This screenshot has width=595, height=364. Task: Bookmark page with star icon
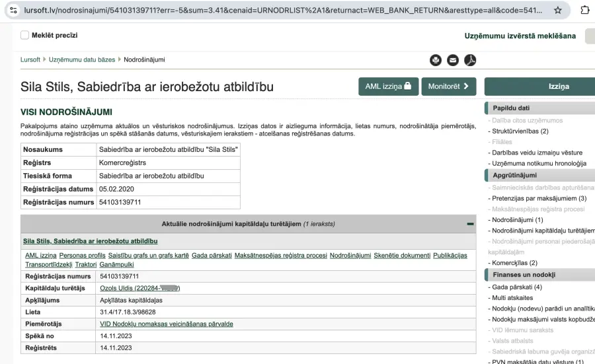coord(557,10)
